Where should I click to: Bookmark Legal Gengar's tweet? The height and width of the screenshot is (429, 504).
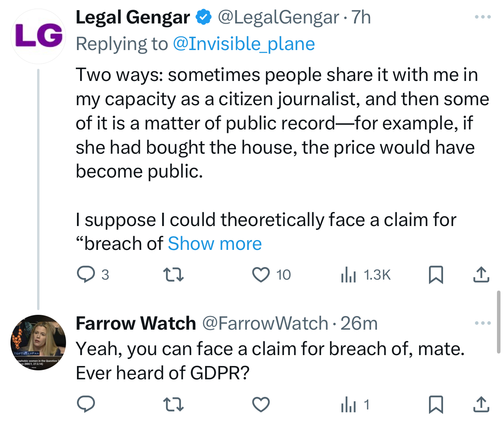point(436,275)
